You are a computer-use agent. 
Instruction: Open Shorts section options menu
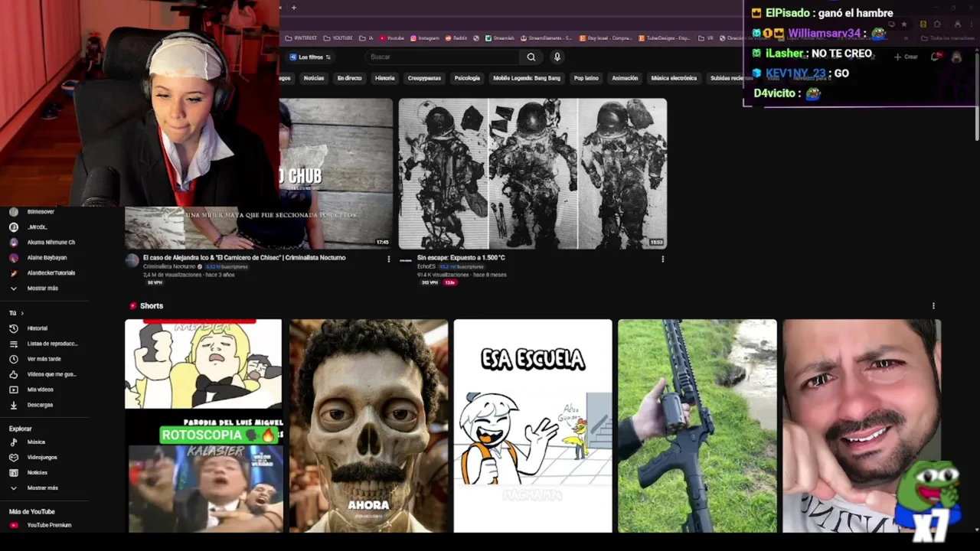coord(933,305)
